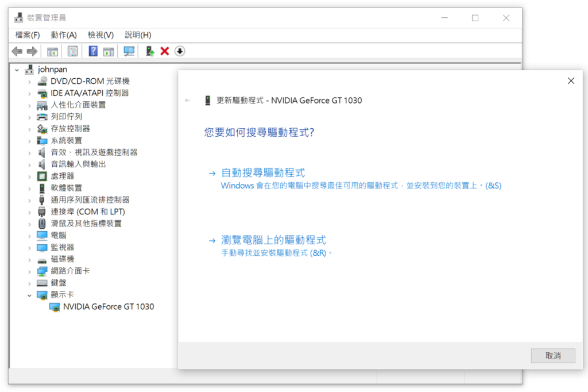The height and width of the screenshot is (392, 588).
Task: Click the 音訊輸入與輸出 speaker icon
Action: (42, 164)
